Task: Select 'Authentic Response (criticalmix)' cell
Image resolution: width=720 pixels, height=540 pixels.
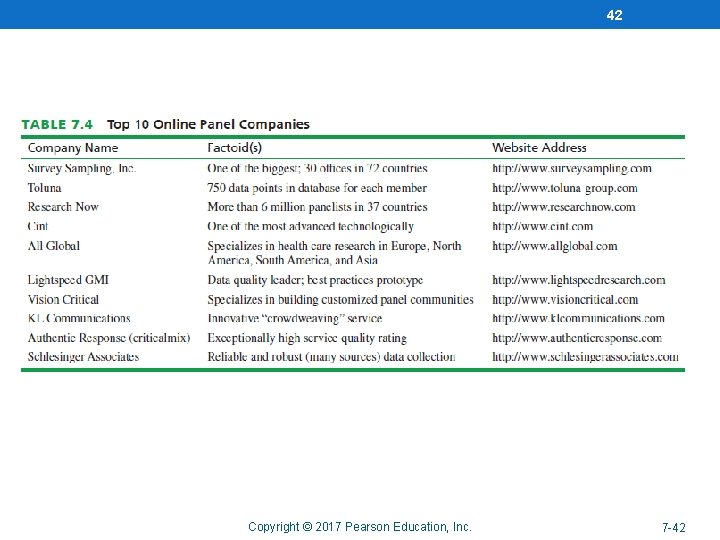Action: pyautogui.click(x=109, y=338)
